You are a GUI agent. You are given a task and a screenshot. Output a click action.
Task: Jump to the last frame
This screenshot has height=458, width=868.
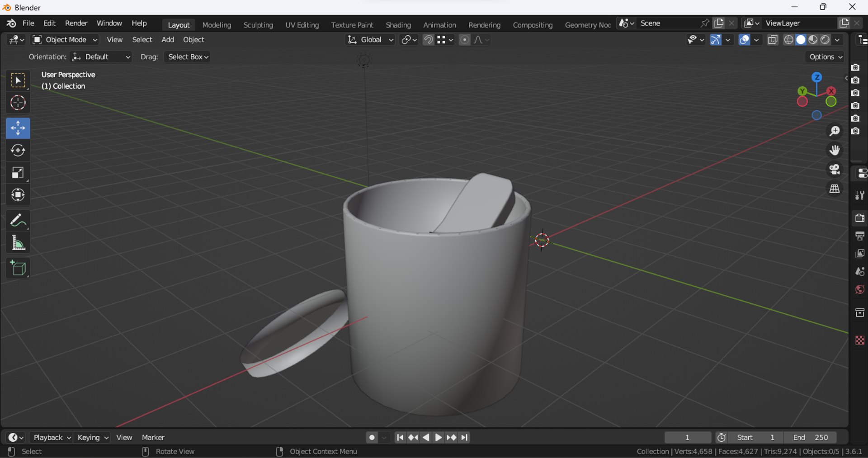[465, 438]
